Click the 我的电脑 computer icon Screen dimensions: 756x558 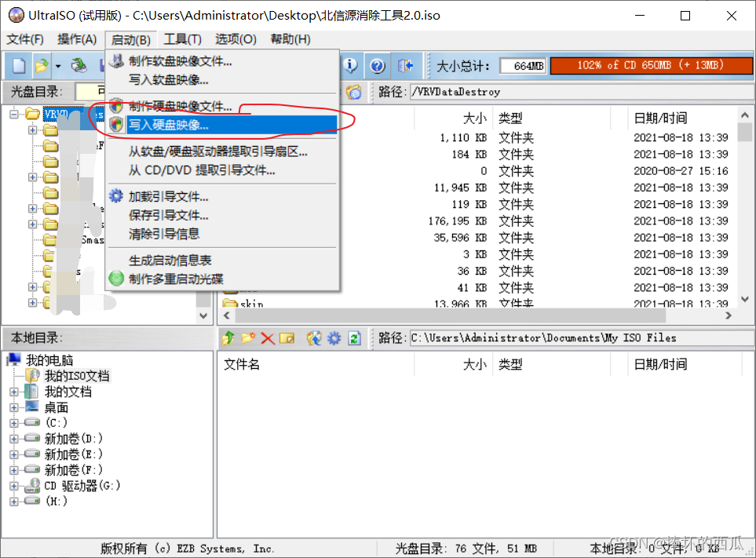tap(14, 359)
